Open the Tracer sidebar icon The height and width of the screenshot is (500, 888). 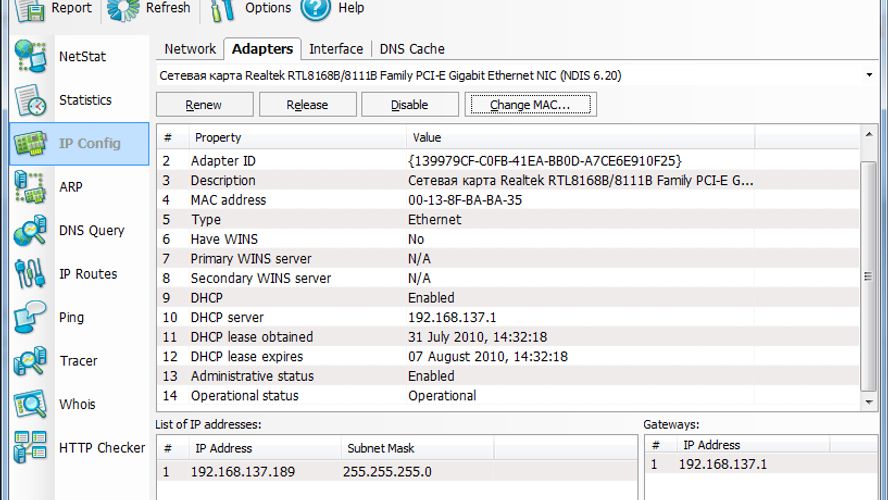coord(30,361)
